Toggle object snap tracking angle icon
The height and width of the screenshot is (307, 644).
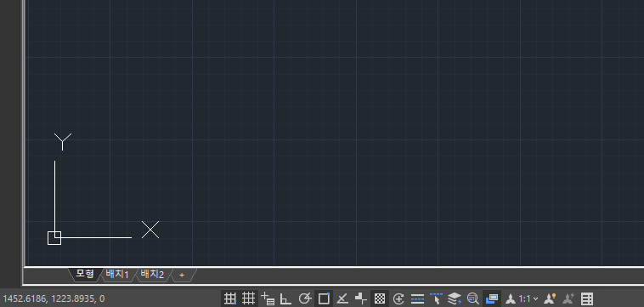coord(342,298)
